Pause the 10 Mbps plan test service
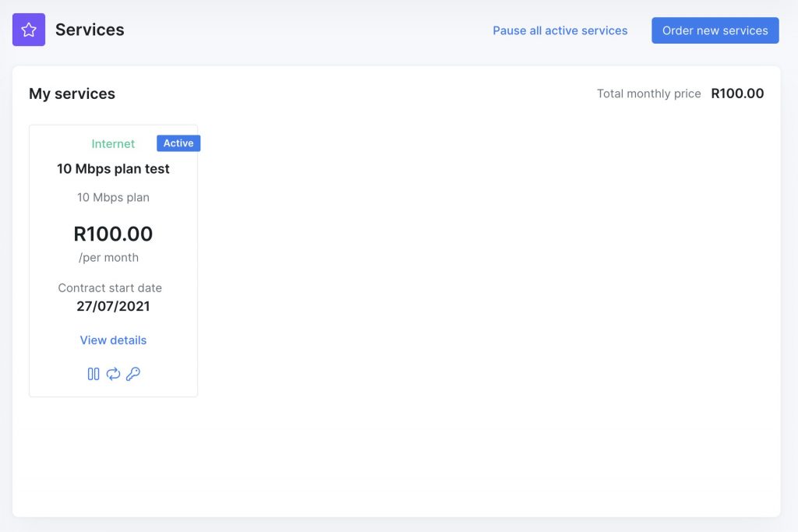This screenshot has width=798, height=532. click(x=94, y=375)
